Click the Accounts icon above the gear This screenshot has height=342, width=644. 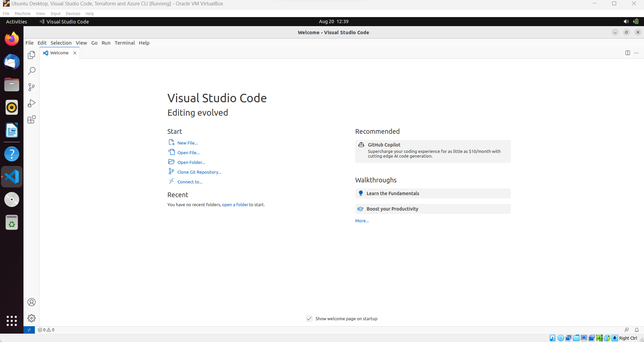31,302
